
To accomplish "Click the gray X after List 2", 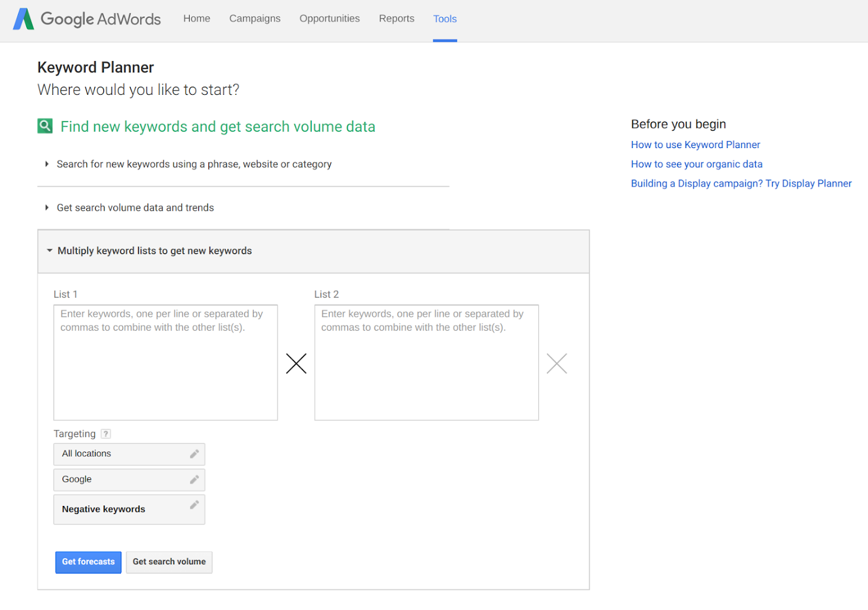I will 557,364.
